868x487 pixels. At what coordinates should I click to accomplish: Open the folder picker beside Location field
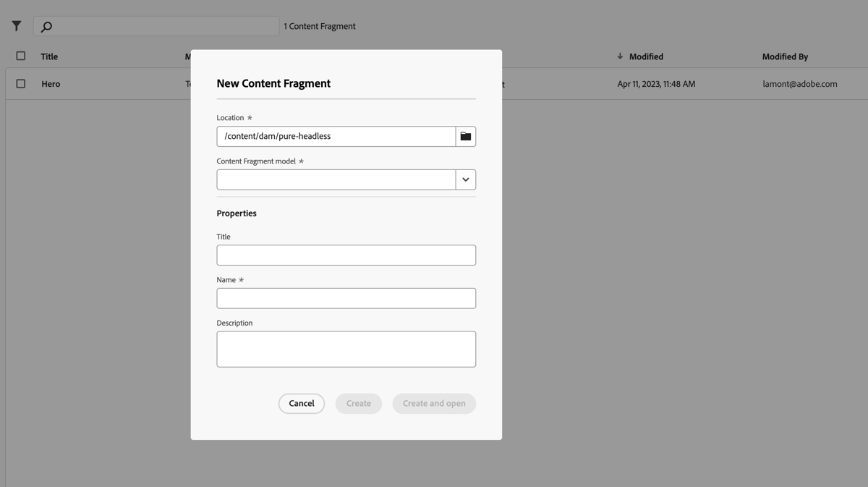click(x=465, y=135)
